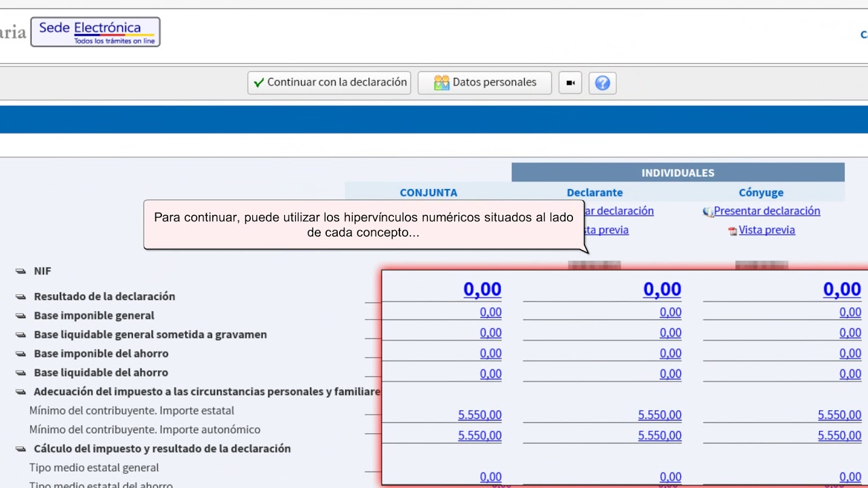Click the icon before Cónyuge Presentar declaración
868x488 pixels.
[708, 212]
